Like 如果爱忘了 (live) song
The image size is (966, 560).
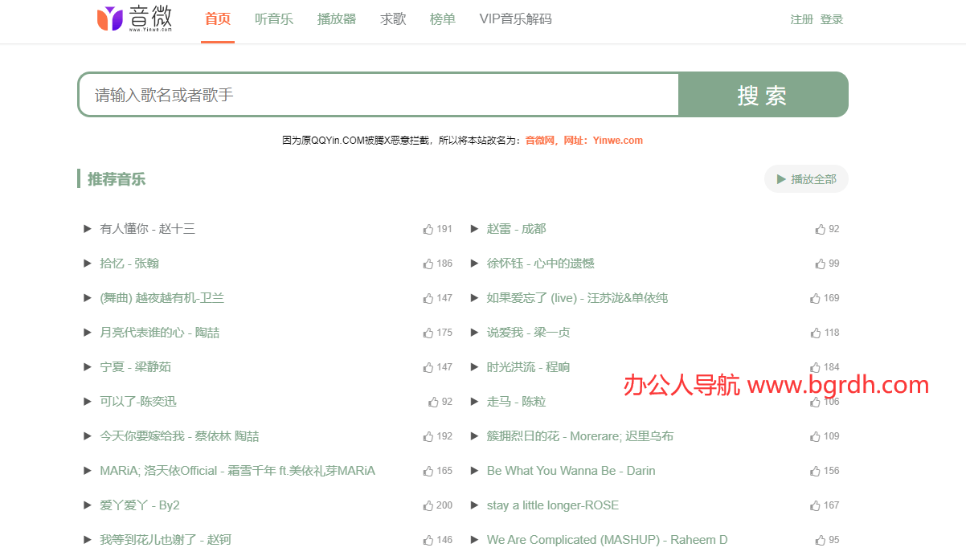pyautogui.click(x=815, y=298)
